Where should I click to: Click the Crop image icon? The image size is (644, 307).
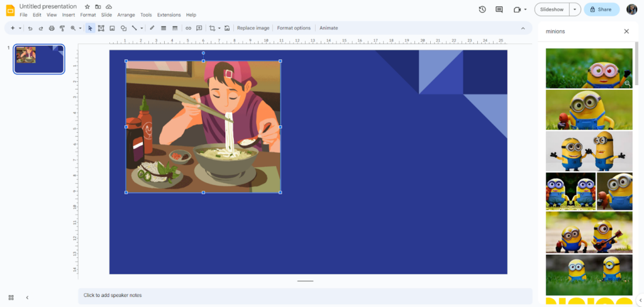point(212,28)
